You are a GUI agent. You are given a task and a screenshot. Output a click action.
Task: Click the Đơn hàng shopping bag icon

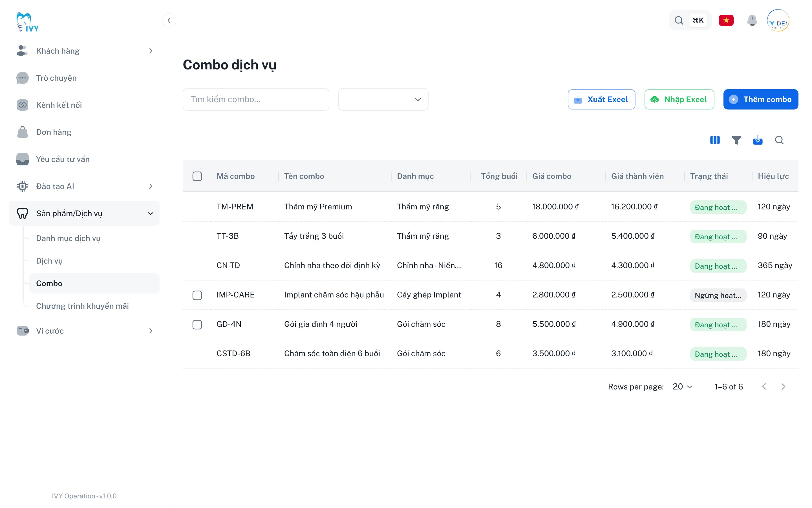coord(22,132)
